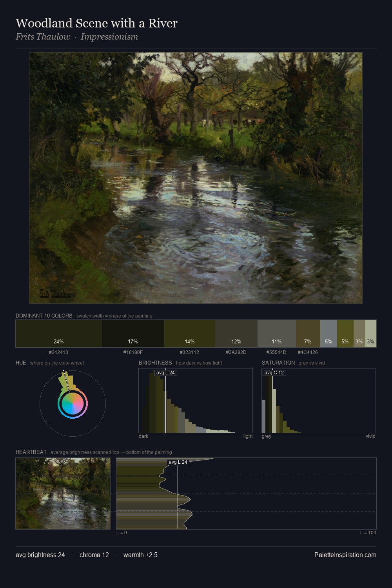
Task: Click hex code #4C4426
Action: pos(308,352)
